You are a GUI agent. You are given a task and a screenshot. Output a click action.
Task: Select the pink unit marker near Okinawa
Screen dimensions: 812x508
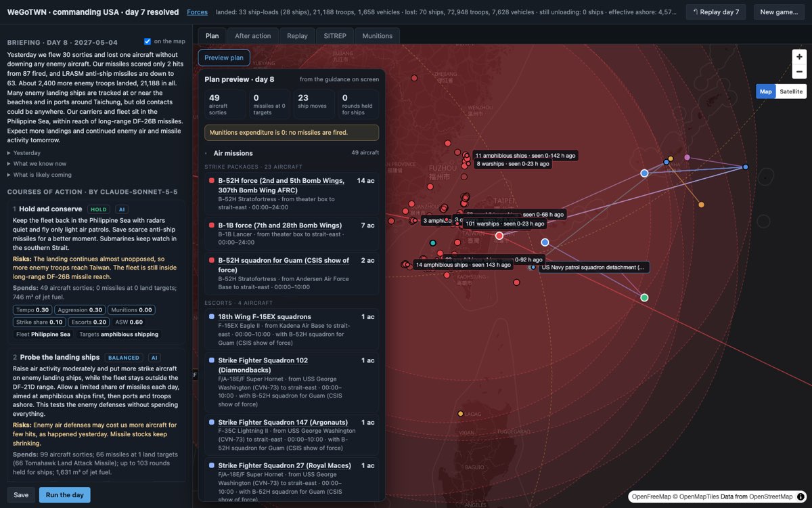coord(687,157)
